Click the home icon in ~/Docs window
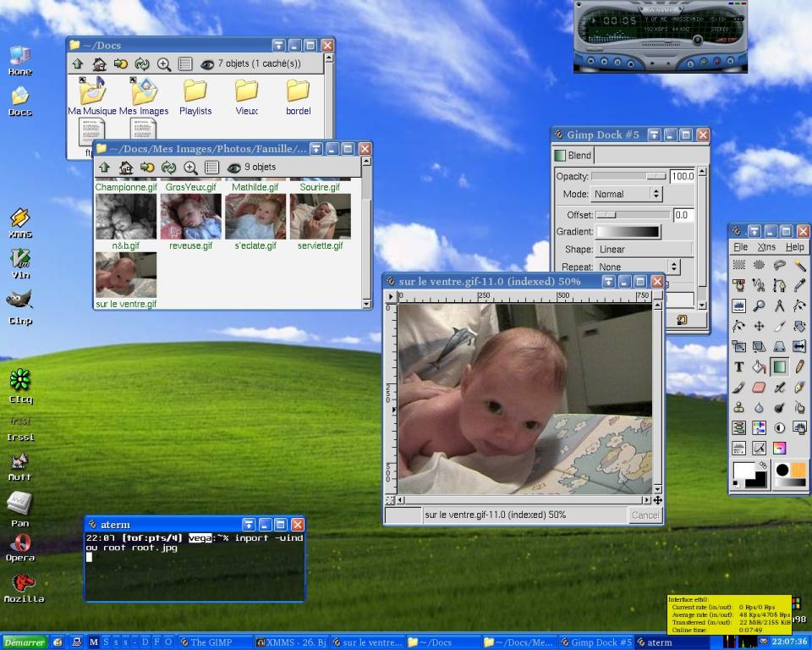The image size is (812, 650). pyautogui.click(x=99, y=64)
